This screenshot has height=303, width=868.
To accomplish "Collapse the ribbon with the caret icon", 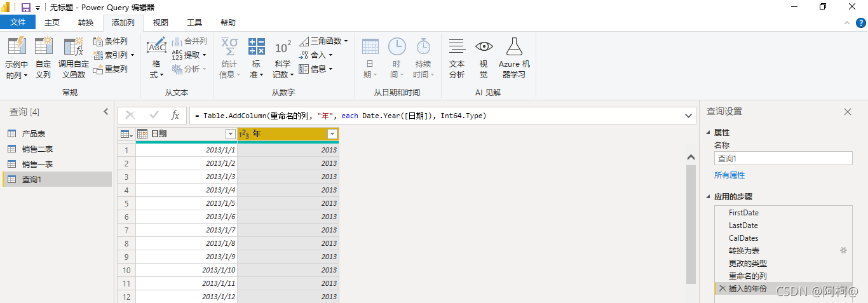I will pyautogui.click(x=846, y=23).
